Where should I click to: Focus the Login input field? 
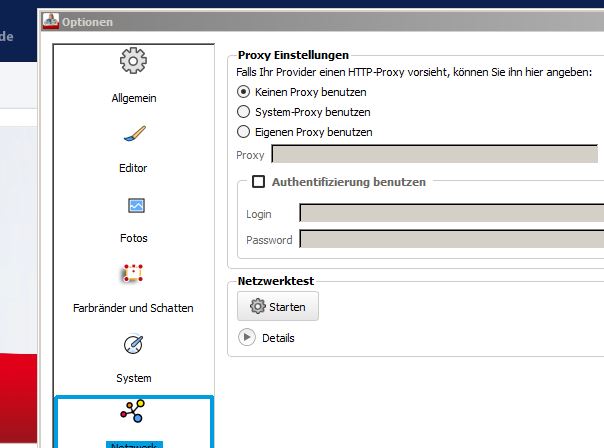(x=451, y=213)
